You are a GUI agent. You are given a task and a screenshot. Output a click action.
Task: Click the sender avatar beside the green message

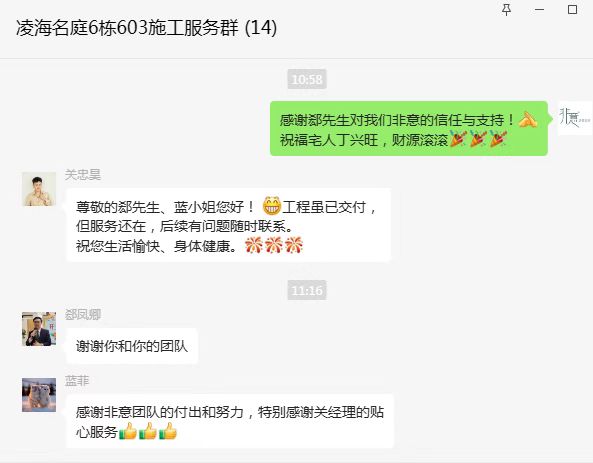click(575, 118)
